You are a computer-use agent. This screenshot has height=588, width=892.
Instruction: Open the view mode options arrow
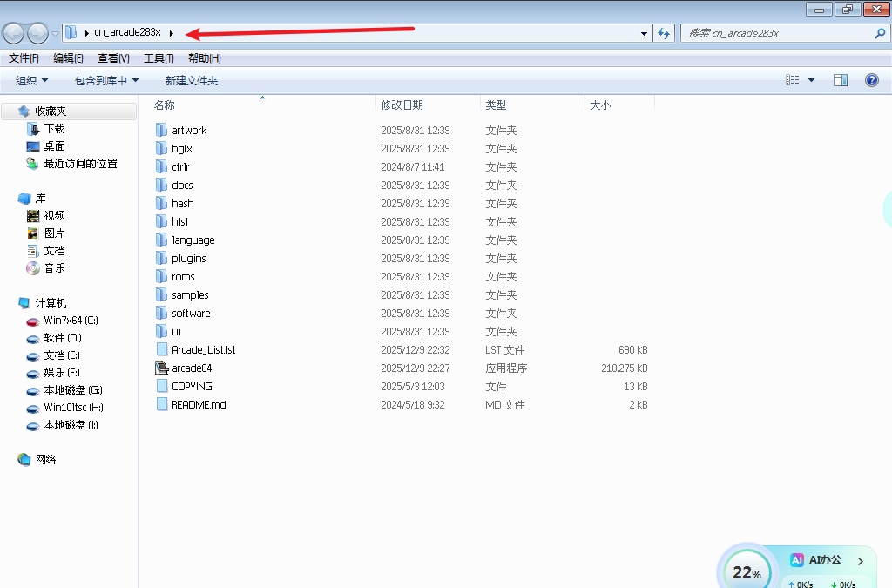812,80
